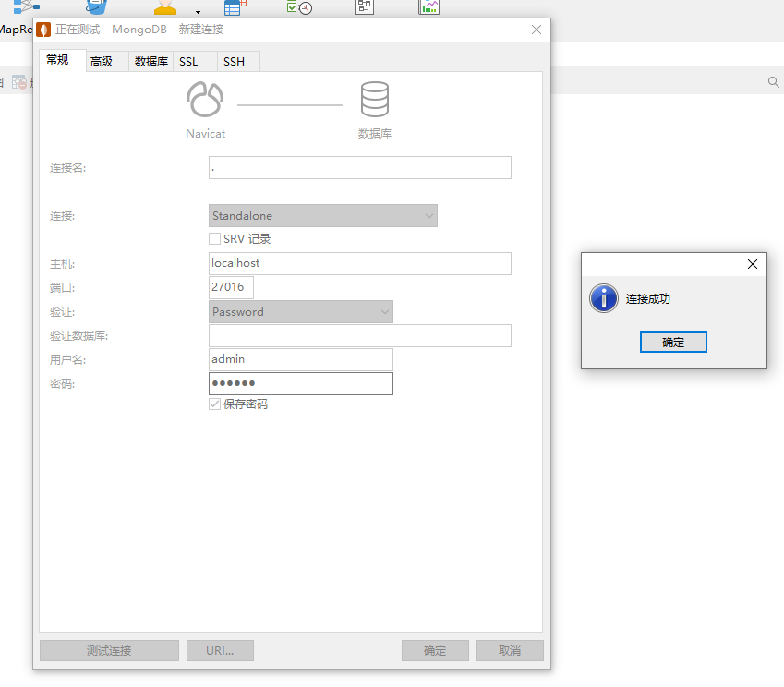Click the 用户名: label
Image resolution: width=784 pixels, height=687 pixels.
tap(68, 360)
